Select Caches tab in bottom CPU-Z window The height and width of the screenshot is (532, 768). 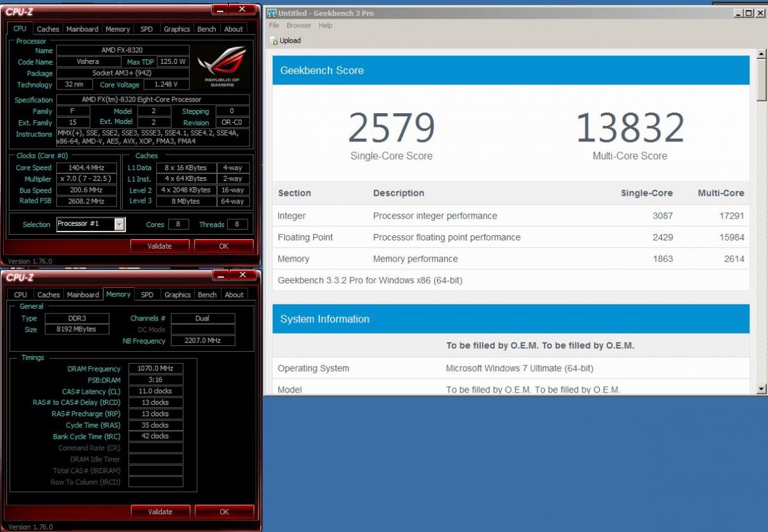click(49, 295)
